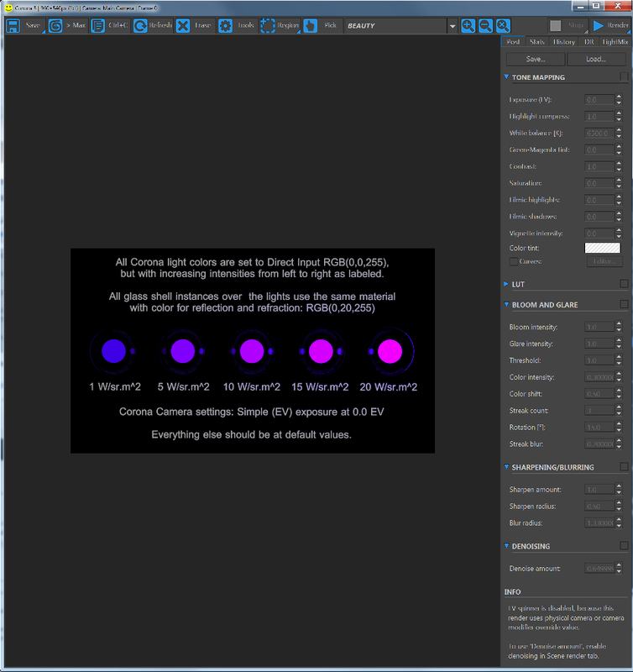Toggle the Tone Mapping enable checkbox
The image size is (633, 672).
[x=624, y=77]
